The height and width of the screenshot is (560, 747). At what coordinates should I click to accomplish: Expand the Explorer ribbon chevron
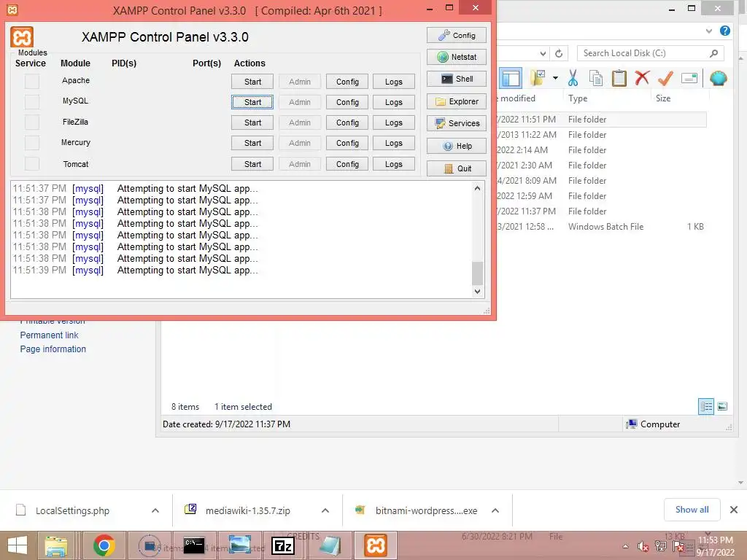709,31
